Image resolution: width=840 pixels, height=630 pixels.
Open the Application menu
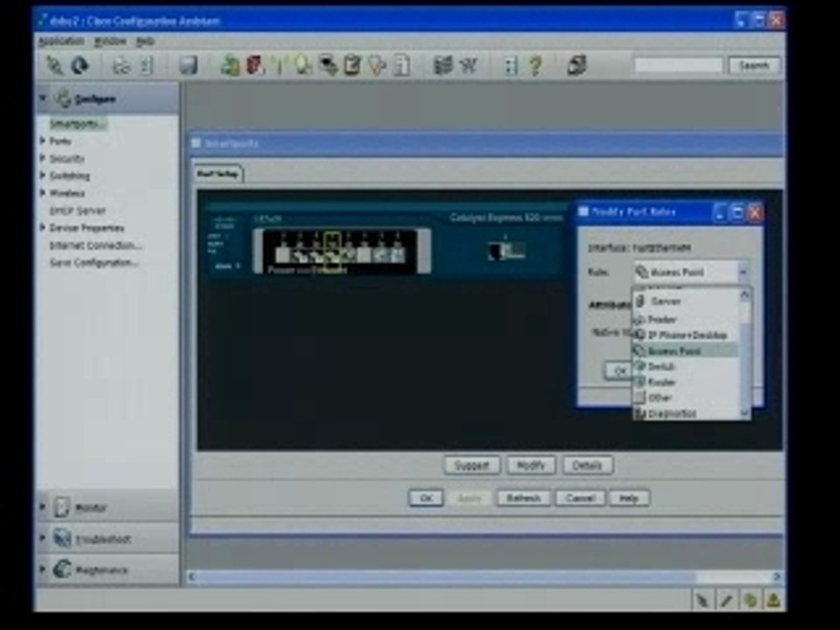pyautogui.click(x=61, y=41)
